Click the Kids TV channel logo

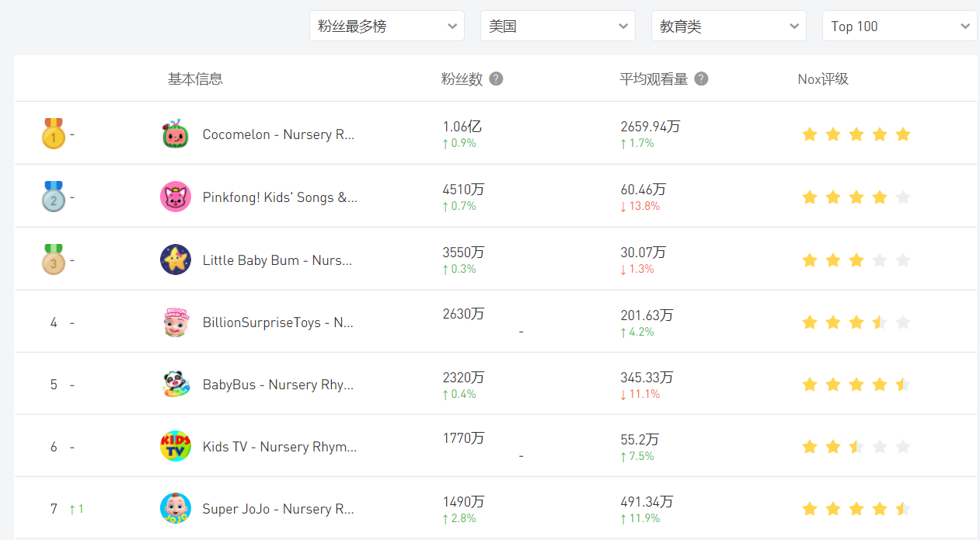tap(176, 446)
